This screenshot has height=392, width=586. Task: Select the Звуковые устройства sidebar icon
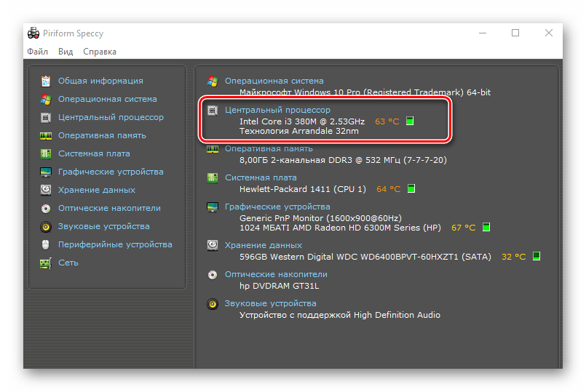[46, 227]
